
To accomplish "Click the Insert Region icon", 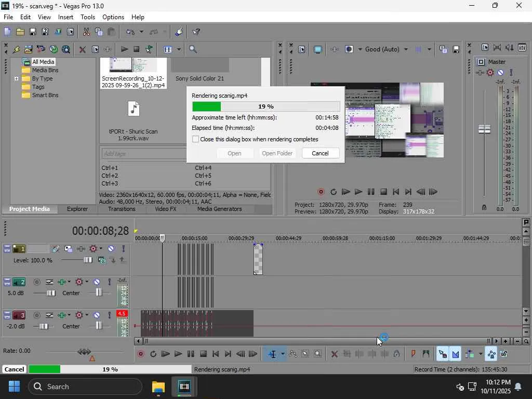I will (x=426, y=354).
